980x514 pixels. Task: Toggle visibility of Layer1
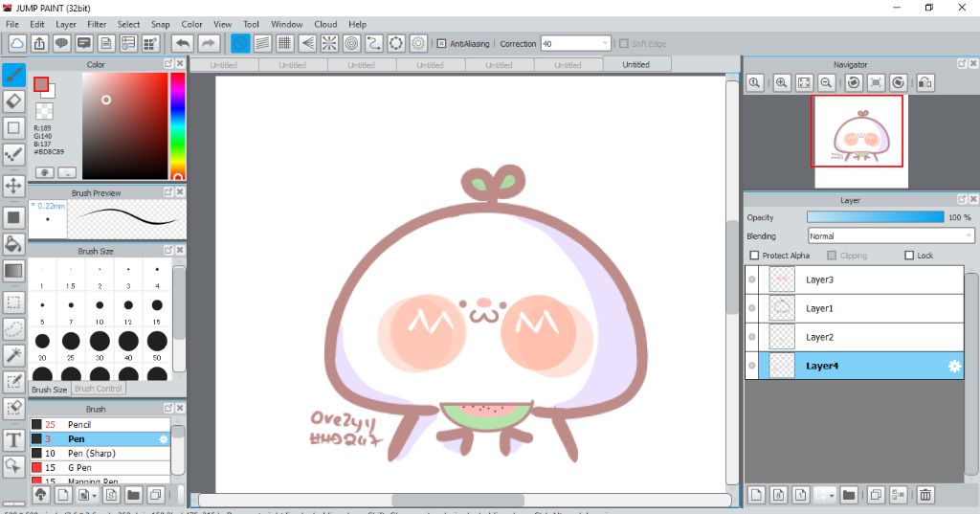point(752,308)
